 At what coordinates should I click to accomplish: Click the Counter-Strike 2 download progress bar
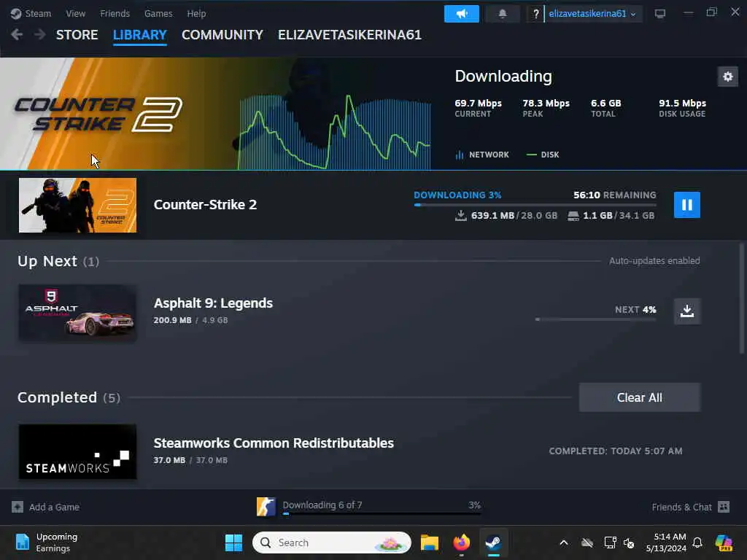[535, 205]
